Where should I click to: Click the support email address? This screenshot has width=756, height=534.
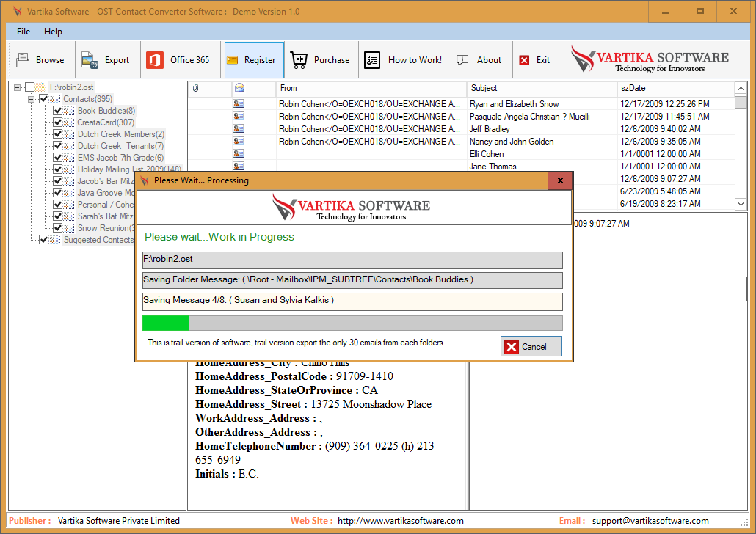click(650, 521)
